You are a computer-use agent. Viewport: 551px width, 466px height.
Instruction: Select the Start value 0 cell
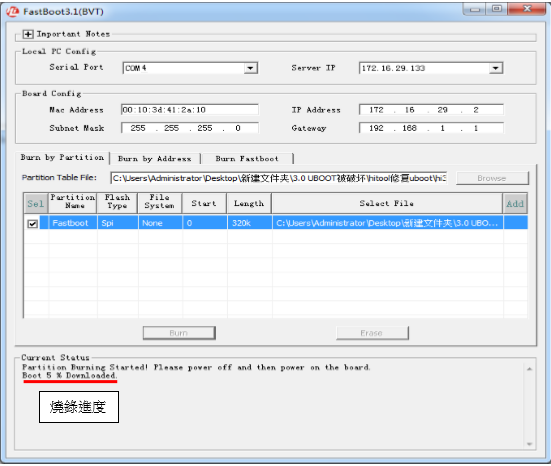coord(205,223)
